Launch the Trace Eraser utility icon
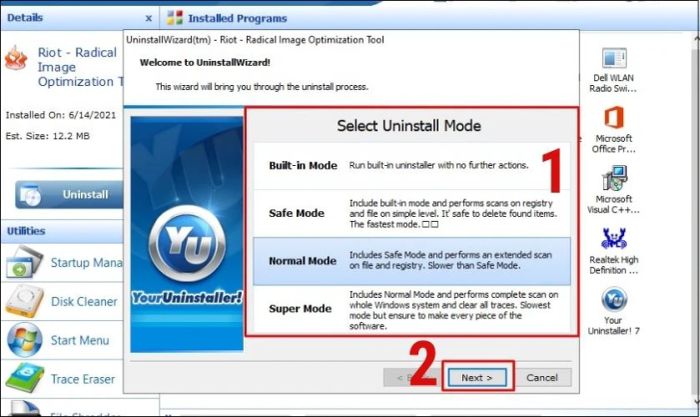700x417 pixels. pos(25,378)
